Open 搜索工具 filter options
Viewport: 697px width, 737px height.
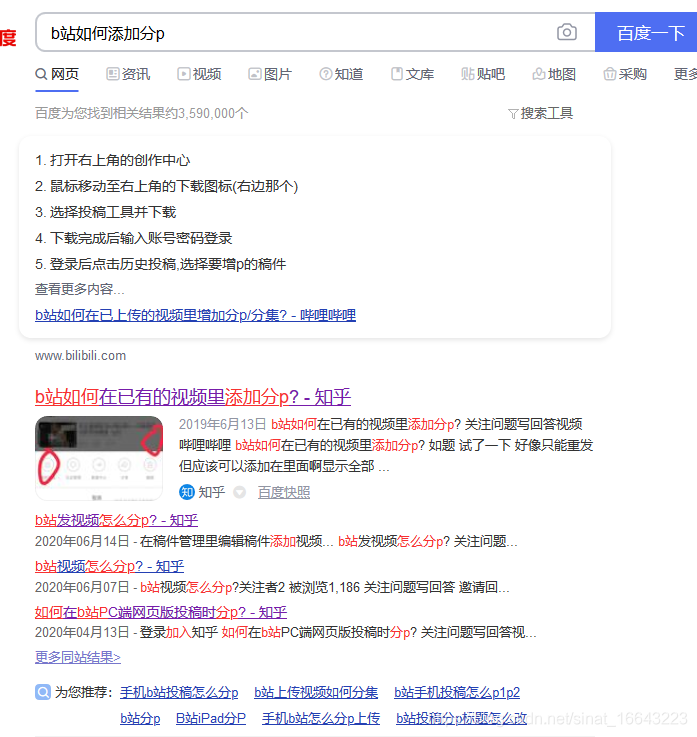coord(540,113)
